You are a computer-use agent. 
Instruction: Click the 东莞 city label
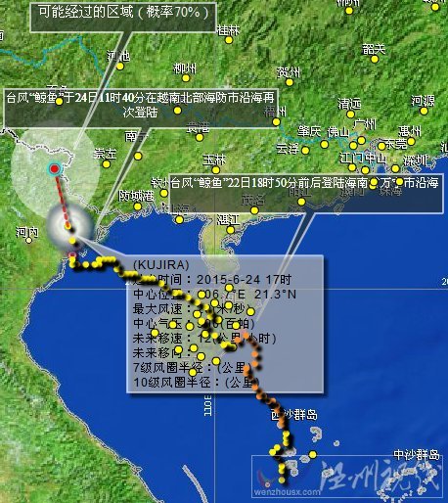click(396, 144)
